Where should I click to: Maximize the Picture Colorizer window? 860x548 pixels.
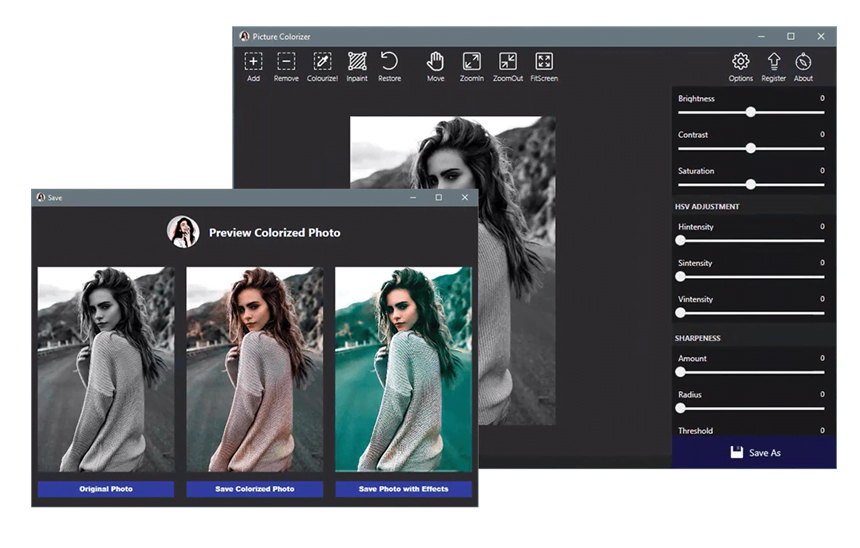click(x=790, y=36)
